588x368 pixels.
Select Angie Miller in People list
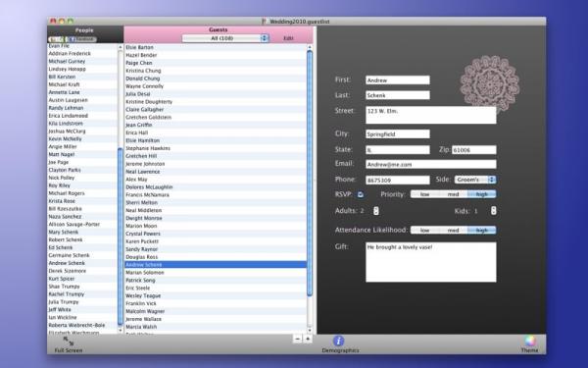(82, 147)
